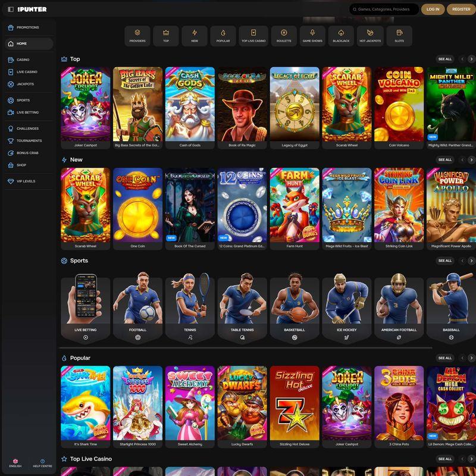Open Legacy of Egypt game

pyautogui.click(x=295, y=108)
